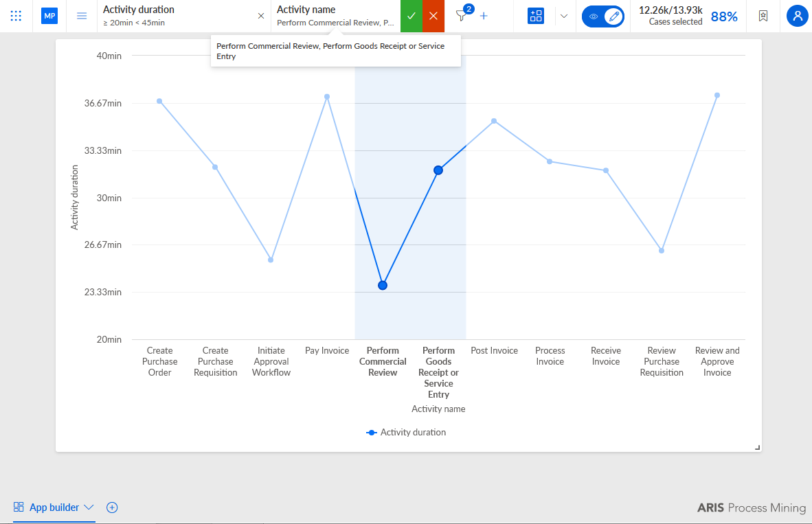Click the Create Purchase Requisition data point
The width and height of the screenshot is (812, 524).
click(x=215, y=168)
